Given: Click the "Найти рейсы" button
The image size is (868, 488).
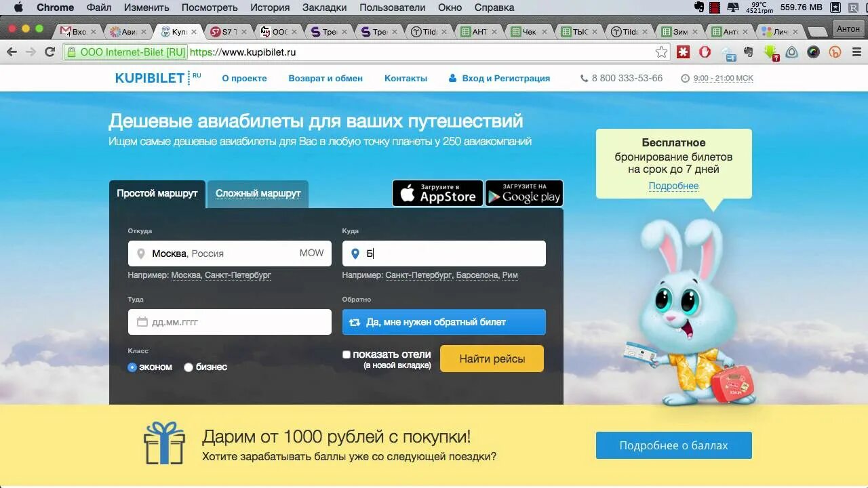Looking at the screenshot, I should coord(492,359).
